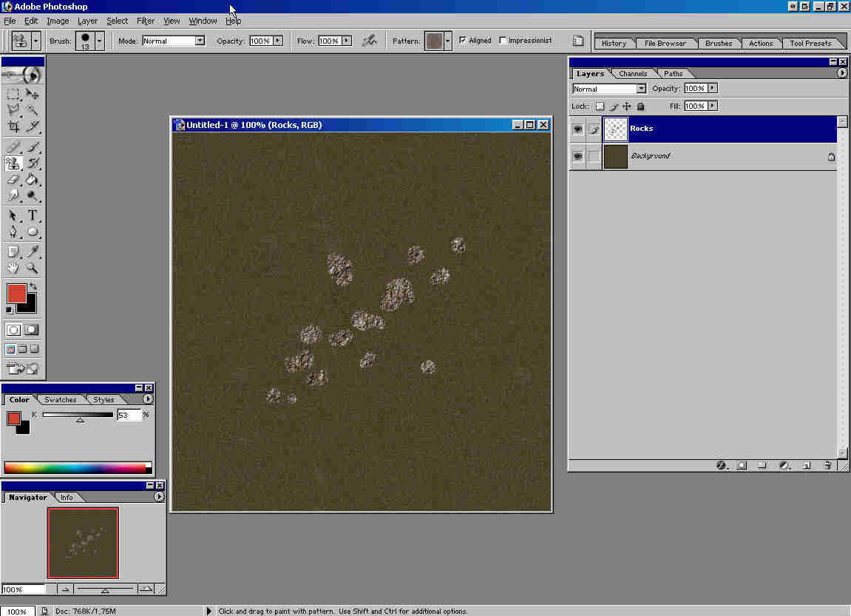Select the Crop tool
This screenshot has width=851, height=616.
coord(13,126)
